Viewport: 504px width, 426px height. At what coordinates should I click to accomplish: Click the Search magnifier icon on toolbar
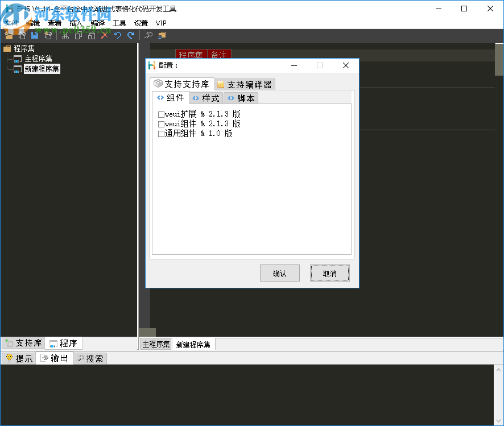click(148, 35)
